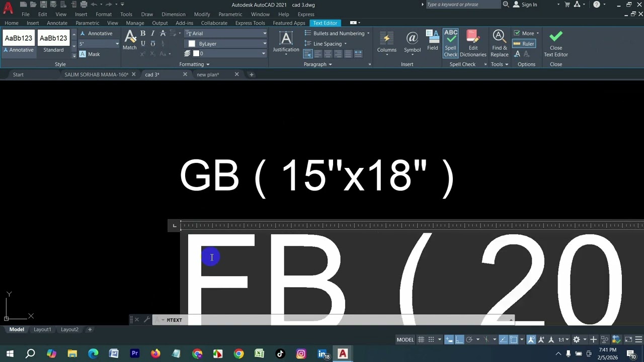Open the Modify menu

coord(202,14)
